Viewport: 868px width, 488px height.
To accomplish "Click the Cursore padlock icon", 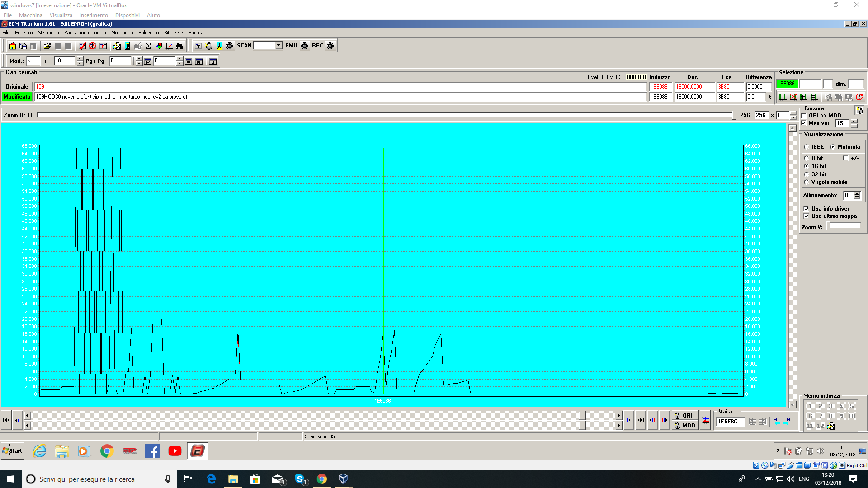I will pyautogui.click(x=859, y=110).
